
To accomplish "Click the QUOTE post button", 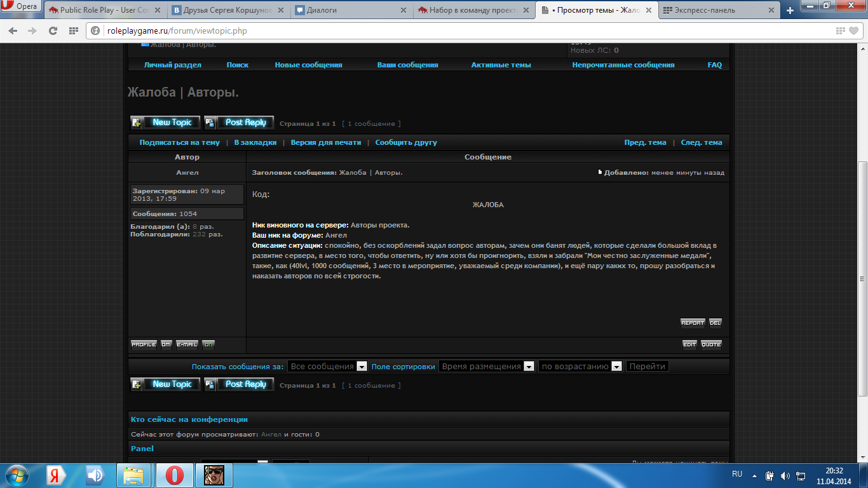I will click(711, 344).
